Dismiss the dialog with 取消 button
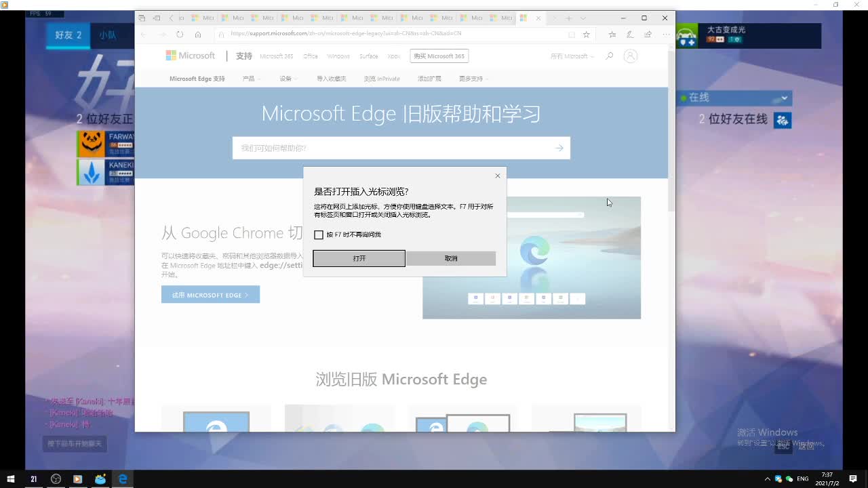Screen dimensions: 868x488 [x=451, y=258]
